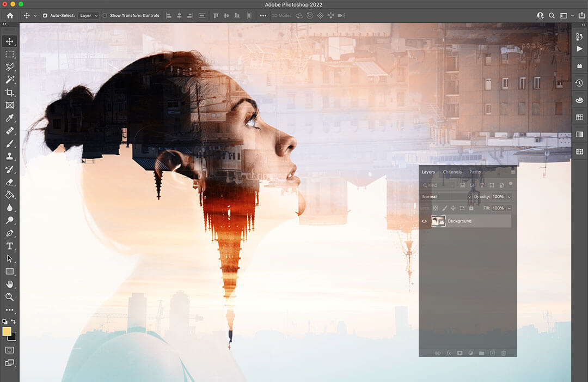This screenshot has width=588, height=382.
Task: Hide the Background layer with eye icon
Action: 424,221
